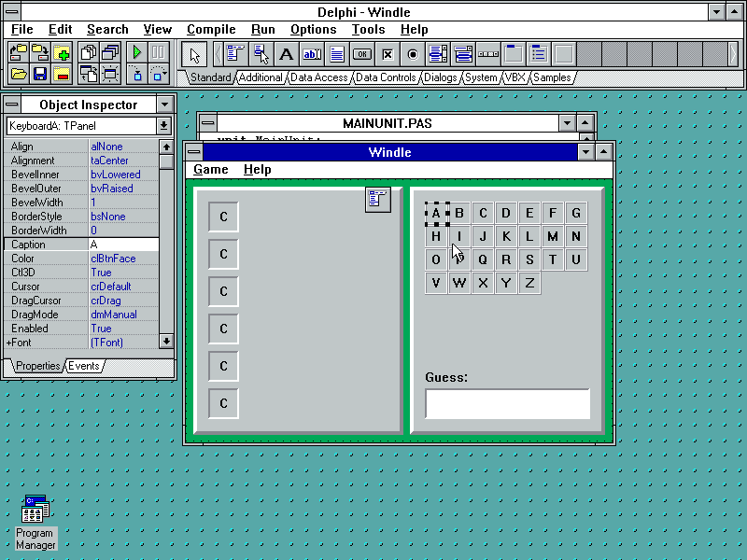747x560 pixels.
Task: Open the Compile menu
Action: (211, 30)
